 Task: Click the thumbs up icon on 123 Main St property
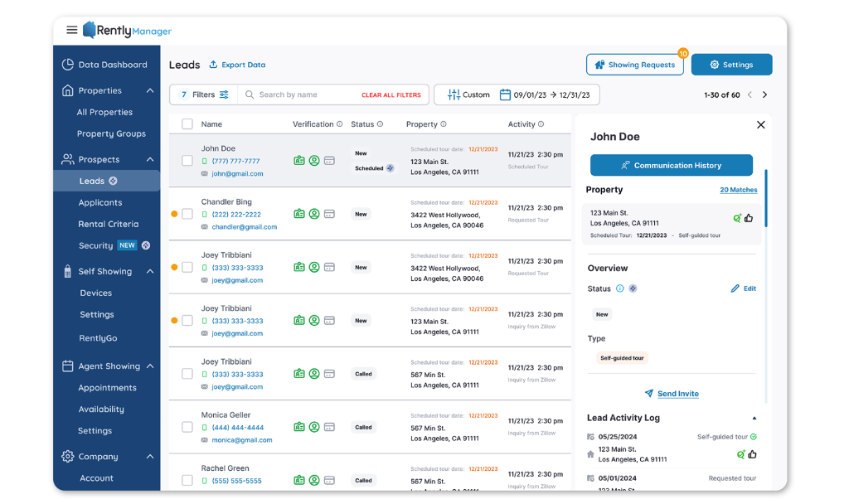pyautogui.click(x=749, y=217)
